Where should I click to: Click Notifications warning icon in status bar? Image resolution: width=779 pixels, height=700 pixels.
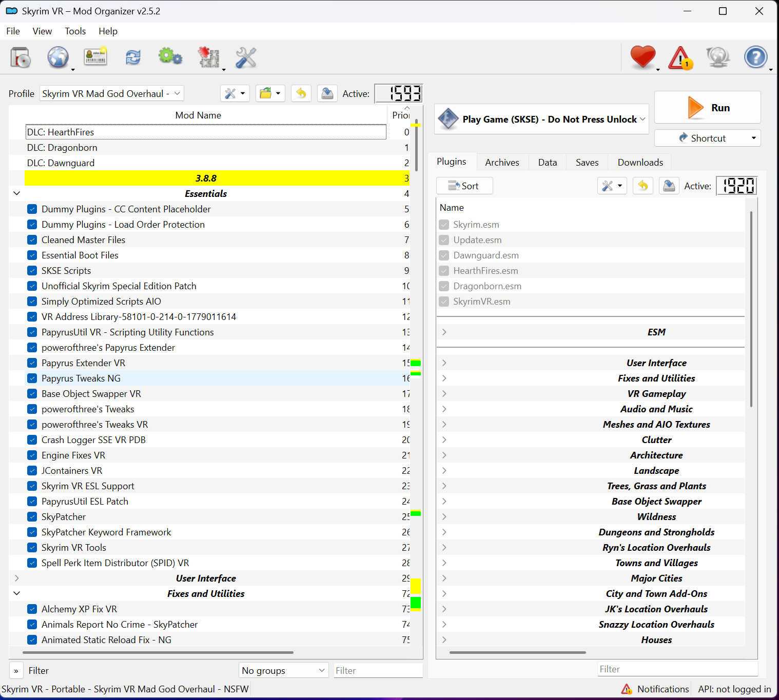point(627,689)
